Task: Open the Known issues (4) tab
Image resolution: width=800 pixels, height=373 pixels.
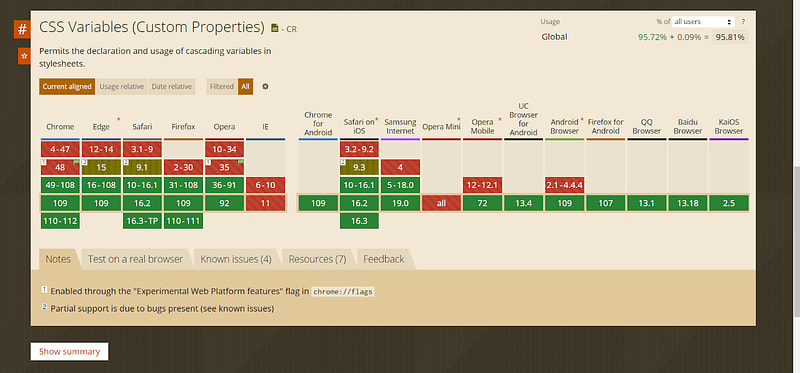Action: click(x=236, y=259)
